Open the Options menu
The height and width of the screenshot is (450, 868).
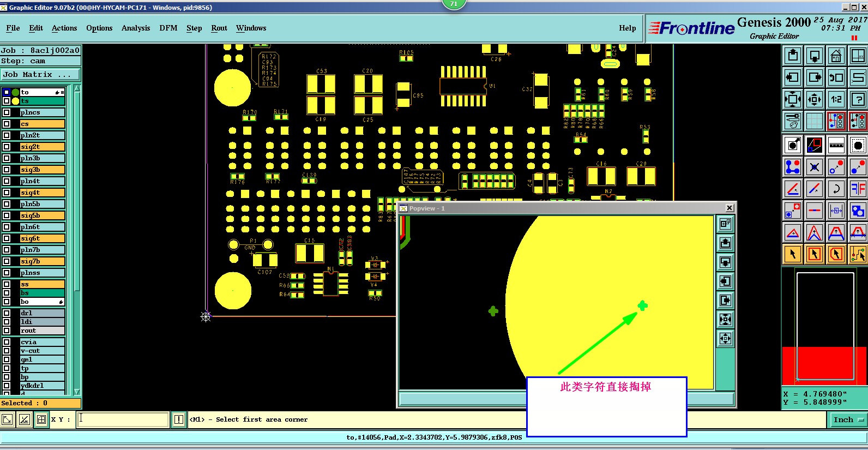pos(99,28)
